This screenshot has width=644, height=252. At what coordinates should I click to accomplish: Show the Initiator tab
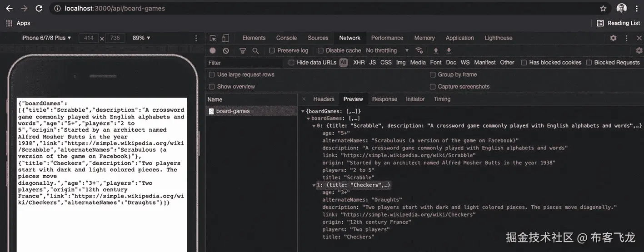click(415, 99)
